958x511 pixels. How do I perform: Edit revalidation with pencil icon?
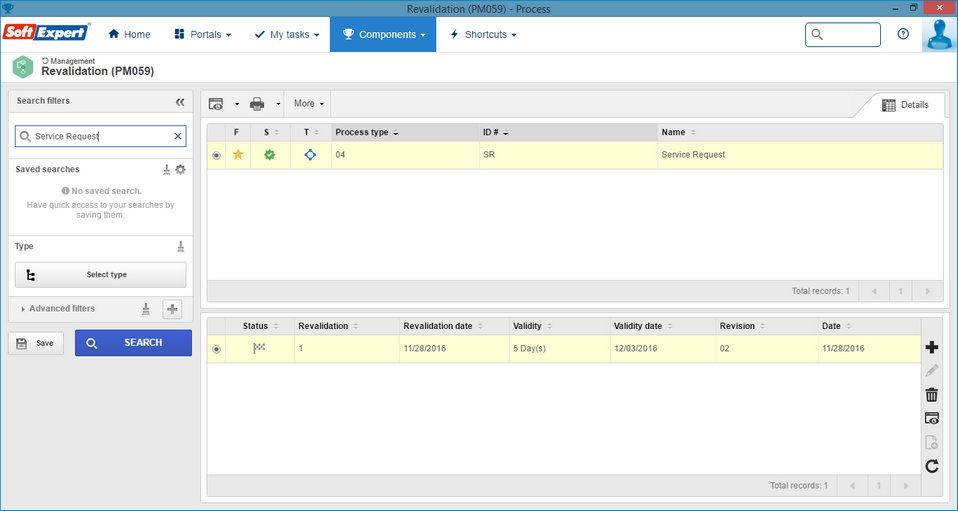click(x=932, y=370)
